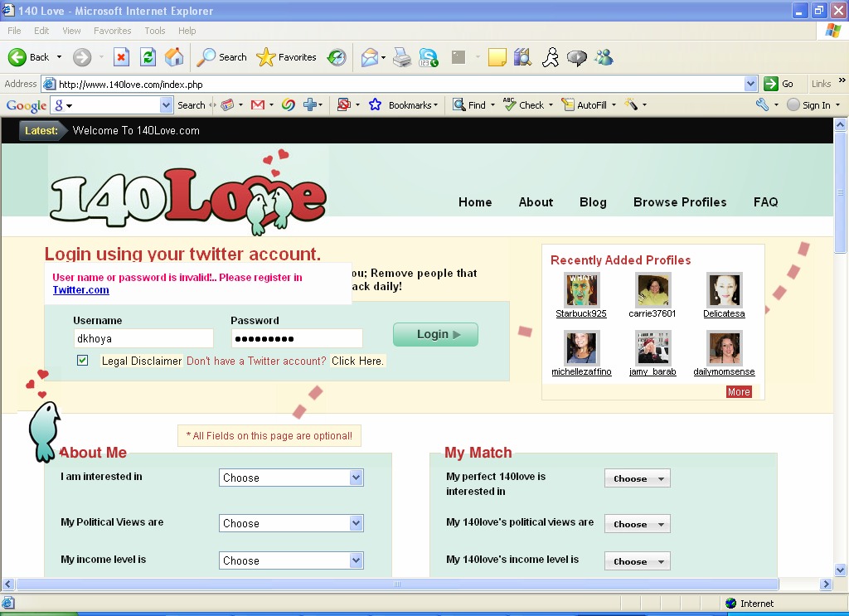Screen dimensions: 849x616
Task: Open the Research books icon
Action: tap(522, 57)
